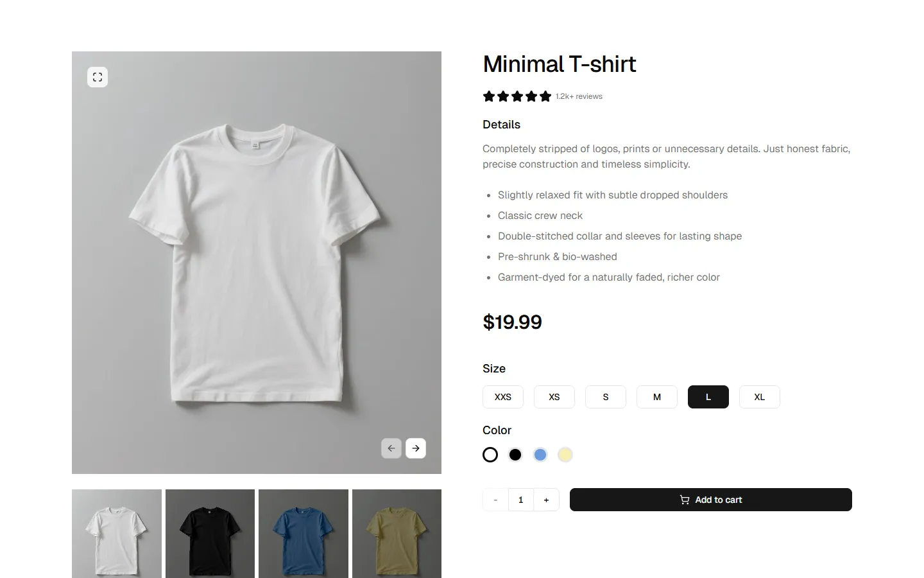Select size M
Viewport: 924px width, 578px height.
[656, 397]
